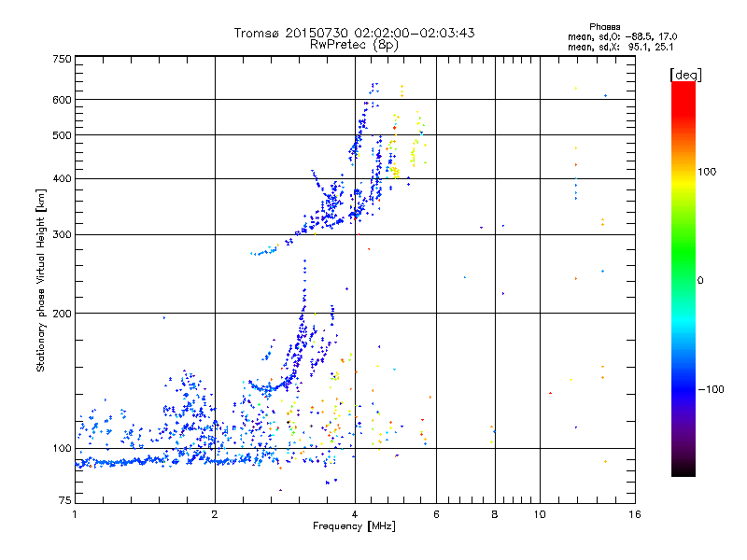Click the red top of the color bar
Screen dimensions: 747x560
pos(684,91)
